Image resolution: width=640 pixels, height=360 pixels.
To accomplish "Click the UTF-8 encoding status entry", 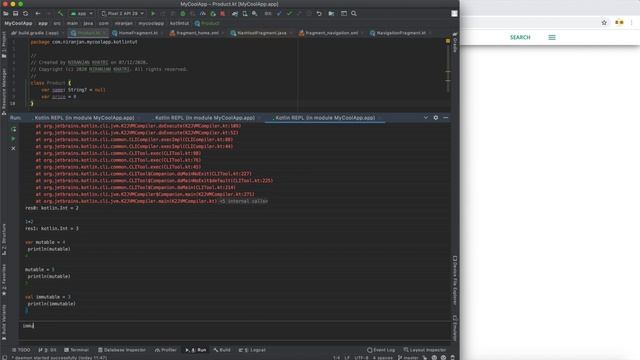I will pos(361,358).
